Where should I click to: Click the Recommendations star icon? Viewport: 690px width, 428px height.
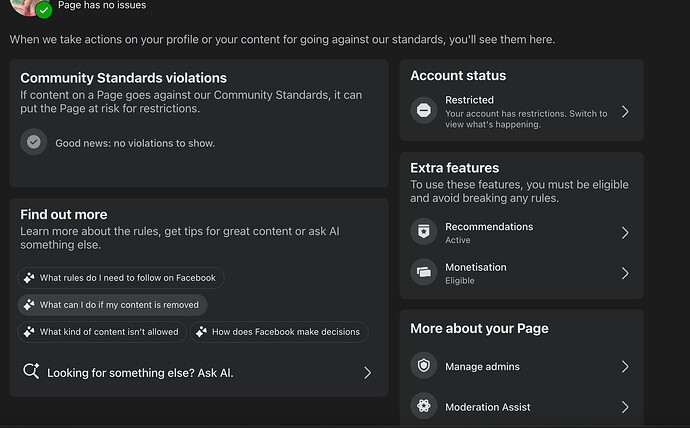pyautogui.click(x=424, y=232)
